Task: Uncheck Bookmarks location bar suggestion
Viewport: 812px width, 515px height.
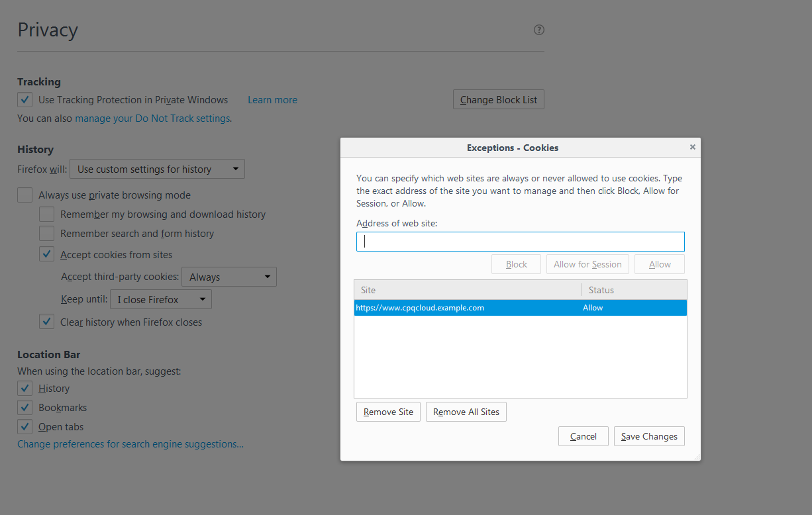Action: click(25, 408)
